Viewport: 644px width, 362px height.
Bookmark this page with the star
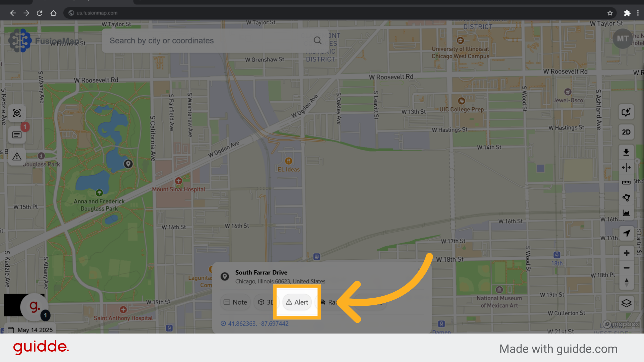coord(610,13)
